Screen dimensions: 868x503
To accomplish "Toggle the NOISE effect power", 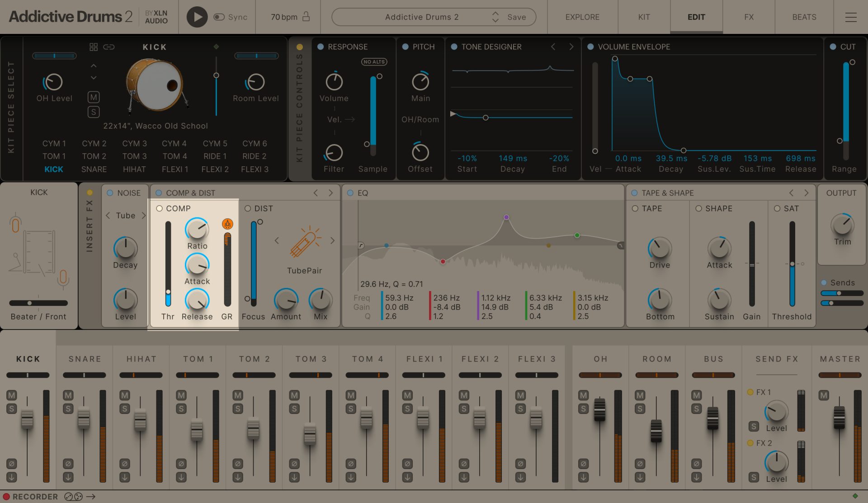I will [x=109, y=193].
